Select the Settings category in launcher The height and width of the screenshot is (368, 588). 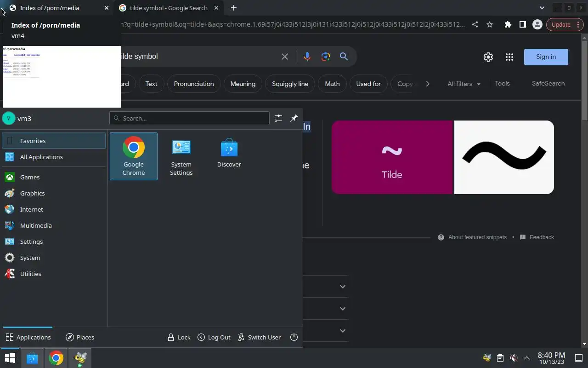click(54, 241)
